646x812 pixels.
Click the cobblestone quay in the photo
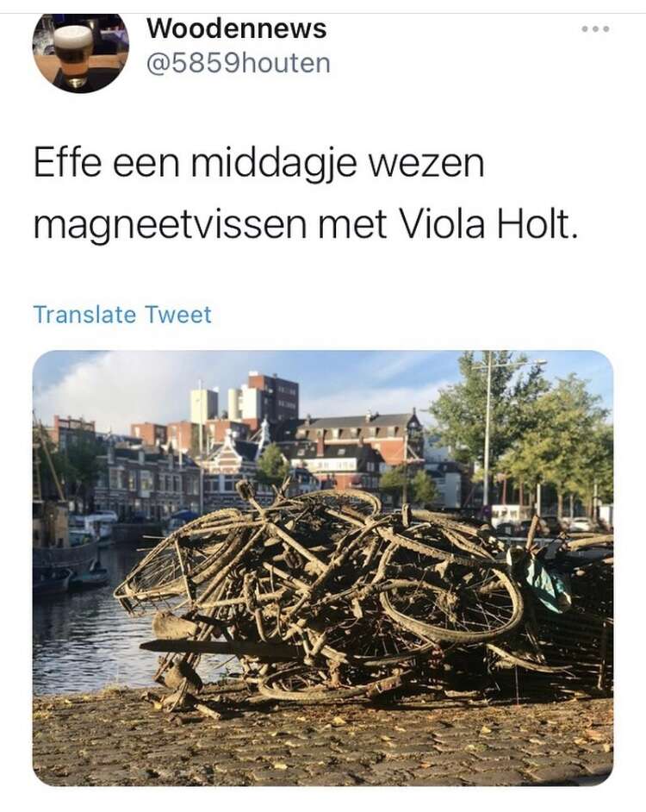[x=323, y=740]
